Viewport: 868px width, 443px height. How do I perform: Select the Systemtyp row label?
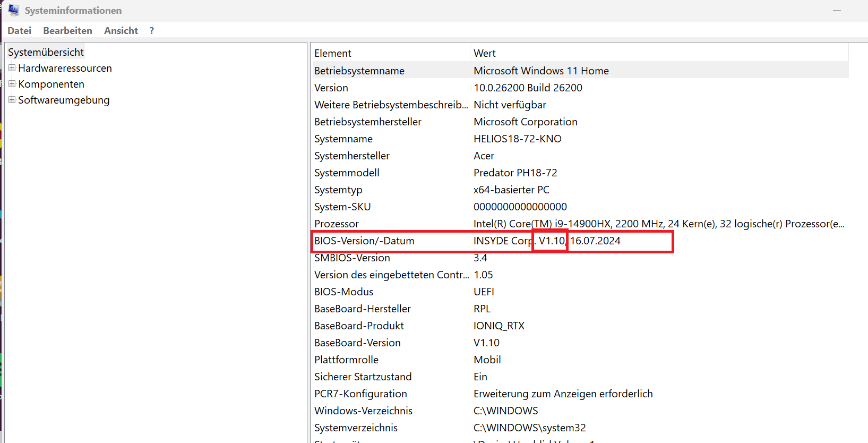[338, 190]
